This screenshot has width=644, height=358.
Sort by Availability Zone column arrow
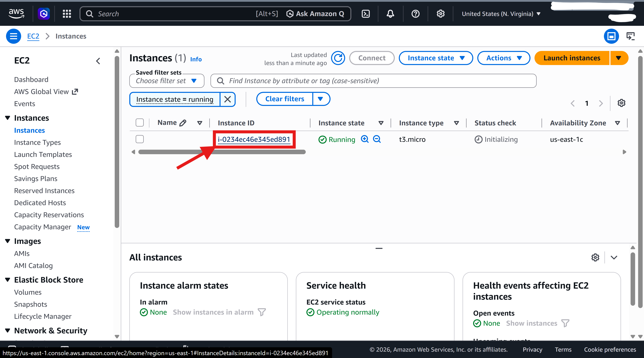pos(618,123)
